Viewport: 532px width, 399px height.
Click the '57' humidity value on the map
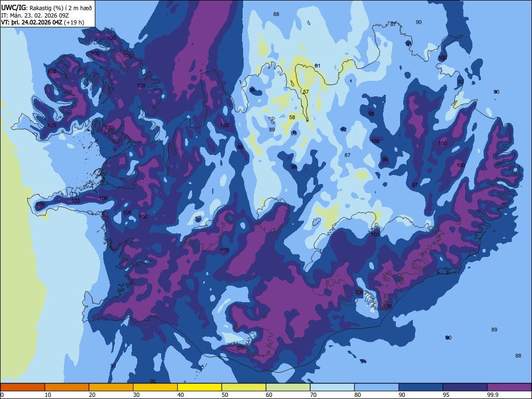(x=306, y=92)
